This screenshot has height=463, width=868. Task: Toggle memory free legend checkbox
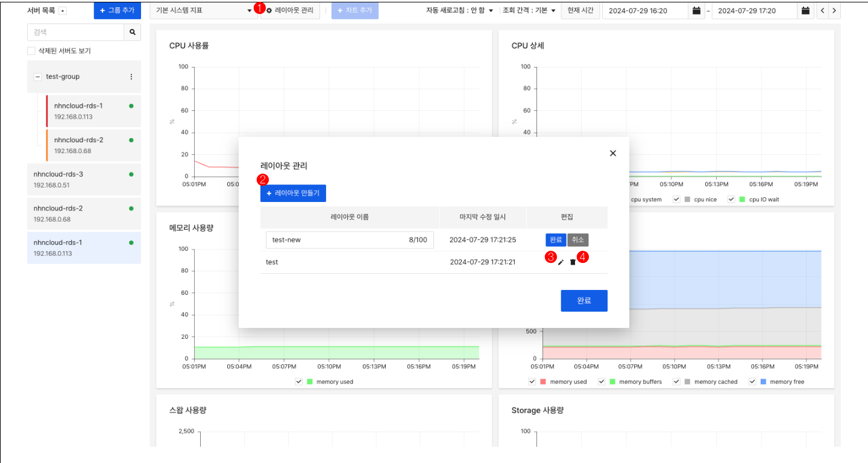[x=752, y=382]
